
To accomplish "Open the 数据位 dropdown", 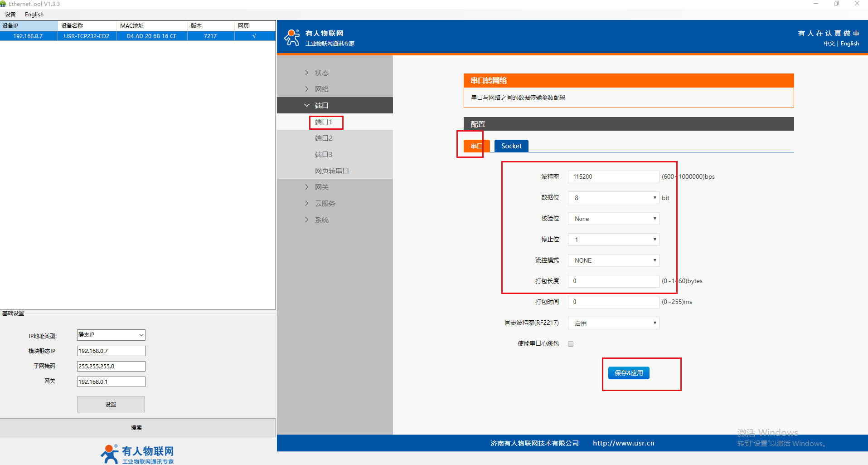I will click(x=613, y=198).
